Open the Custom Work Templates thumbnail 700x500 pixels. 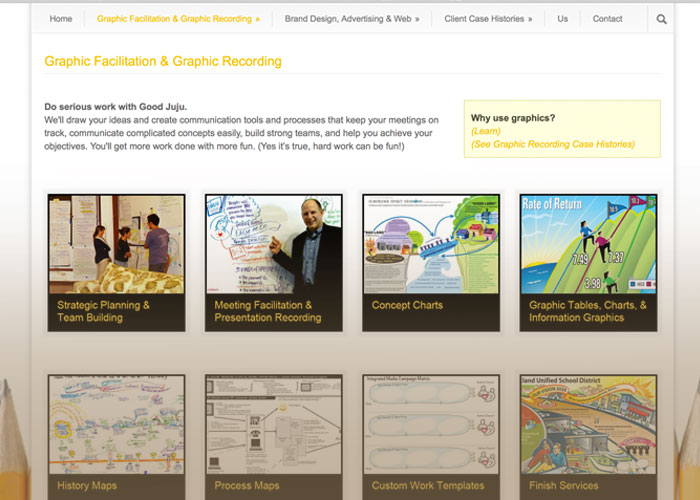431,425
